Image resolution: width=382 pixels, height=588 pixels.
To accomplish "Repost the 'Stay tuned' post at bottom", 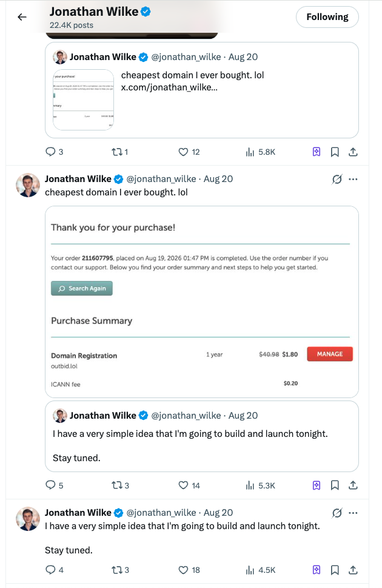I will tap(120, 570).
